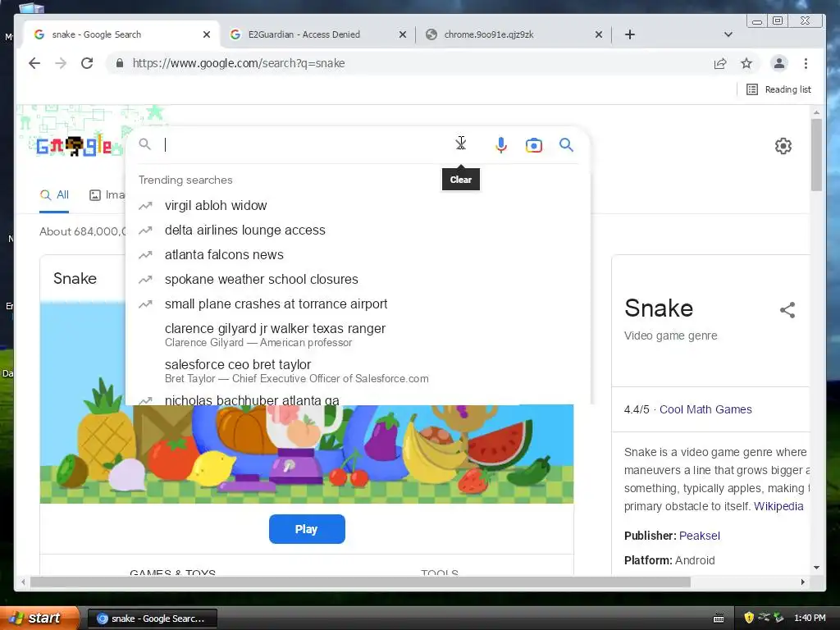The width and height of the screenshot is (840, 630).
Task: Share this page via share icon
Action: [720, 64]
